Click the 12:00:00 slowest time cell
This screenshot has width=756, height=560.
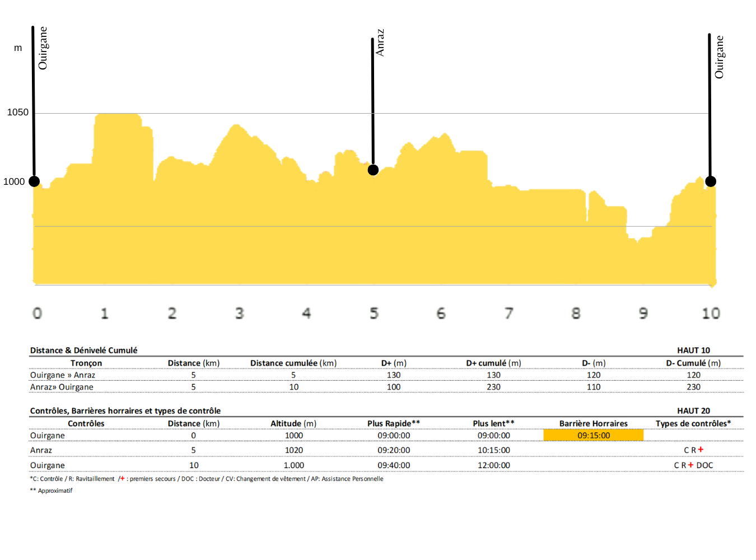(x=493, y=465)
